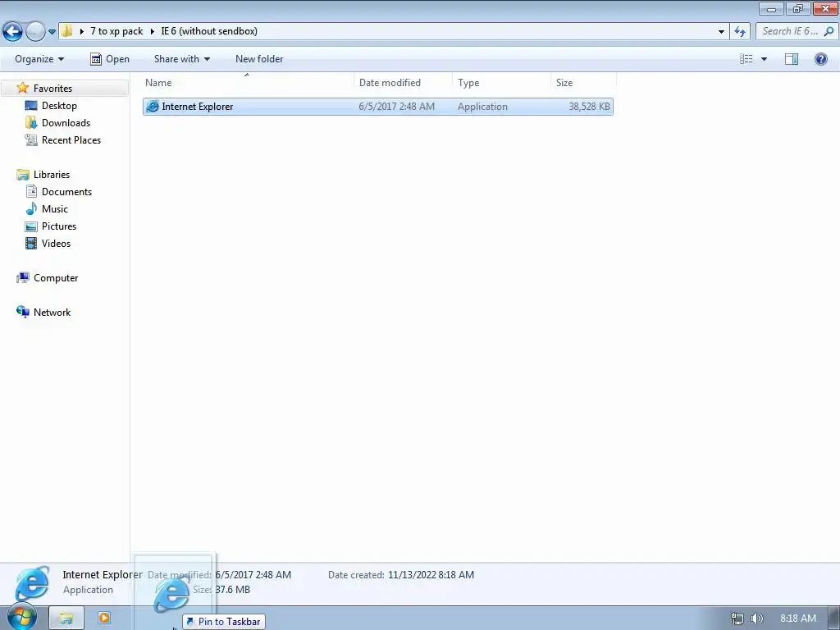Viewport: 840px width, 630px height.
Task: Click 'Date created' value in details pane
Action: (x=431, y=575)
